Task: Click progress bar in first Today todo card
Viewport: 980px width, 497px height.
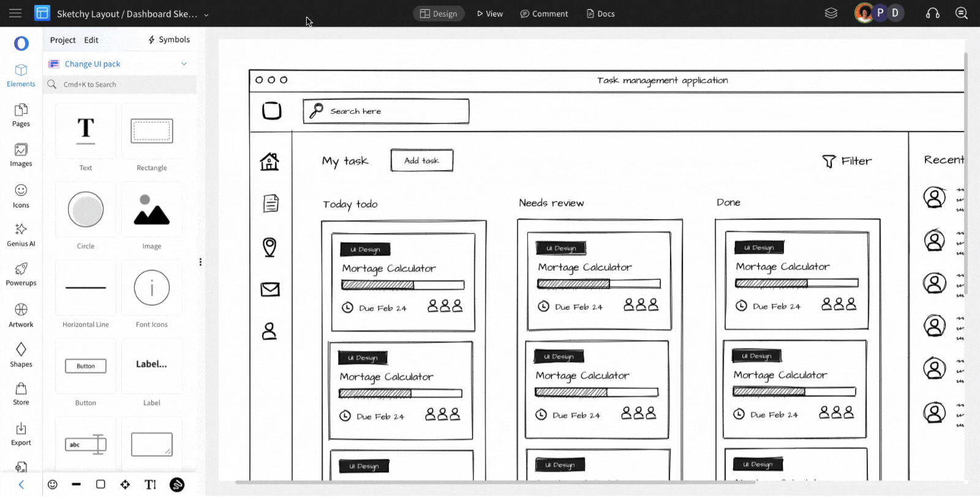Action: pos(402,285)
